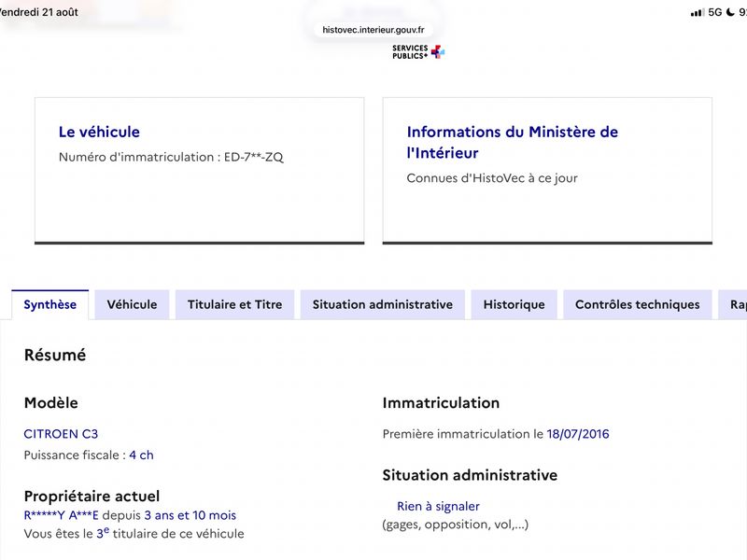Click the 3 ans et 10 mois duration
The image size is (747, 560).
point(190,515)
